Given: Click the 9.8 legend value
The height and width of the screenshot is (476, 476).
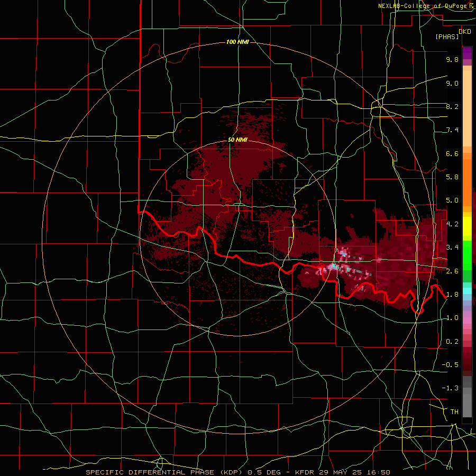Looking at the screenshot, I should point(452,60).
